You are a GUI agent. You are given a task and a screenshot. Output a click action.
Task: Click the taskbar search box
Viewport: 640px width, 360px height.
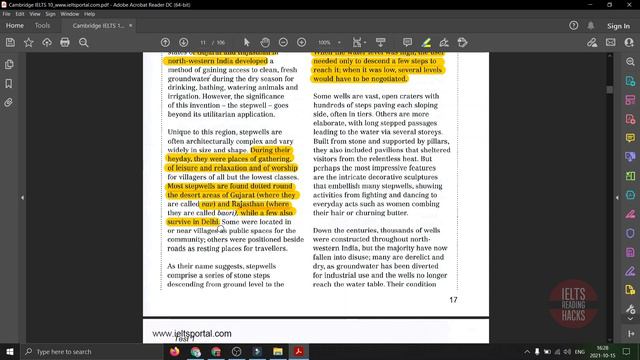[x=91, y=351]
